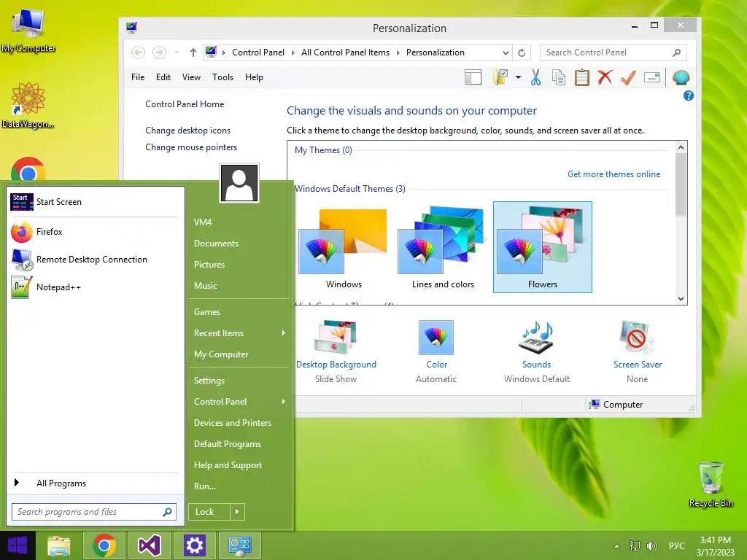Expand chevron after All Control Panel Items

[x=398, y=52]
